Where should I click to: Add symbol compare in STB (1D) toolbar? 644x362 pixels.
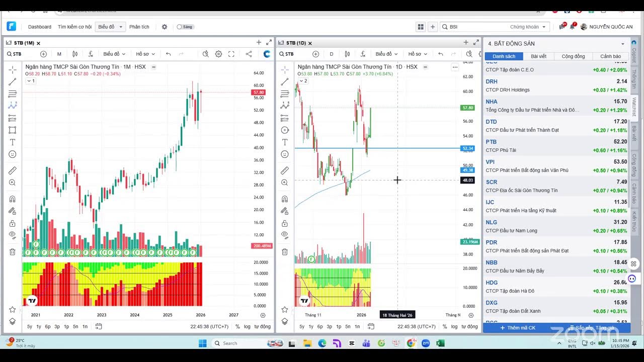(315, 54)
